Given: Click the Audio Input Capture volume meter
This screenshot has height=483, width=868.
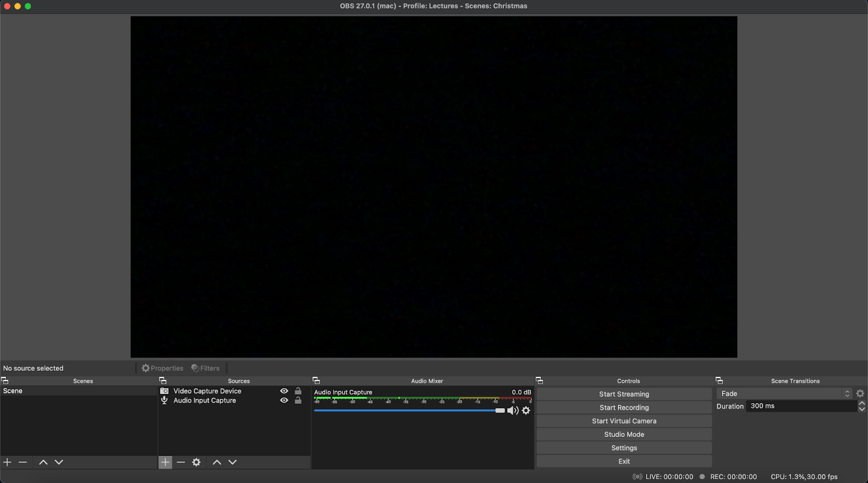Looking at the screenshot, I should pyautogui.click(x=423, y=399).
